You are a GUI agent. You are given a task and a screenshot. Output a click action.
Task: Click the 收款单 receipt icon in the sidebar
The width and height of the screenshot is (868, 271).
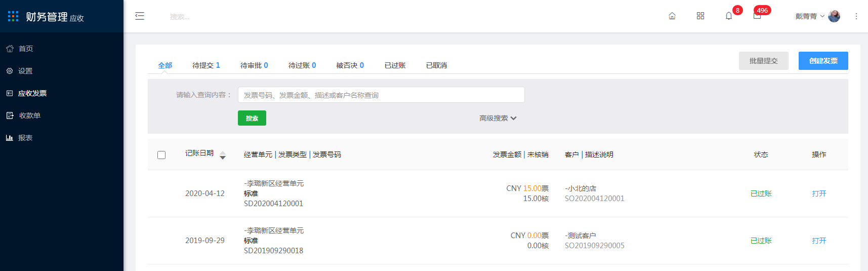pyautogui.click(x=10, y=115)
